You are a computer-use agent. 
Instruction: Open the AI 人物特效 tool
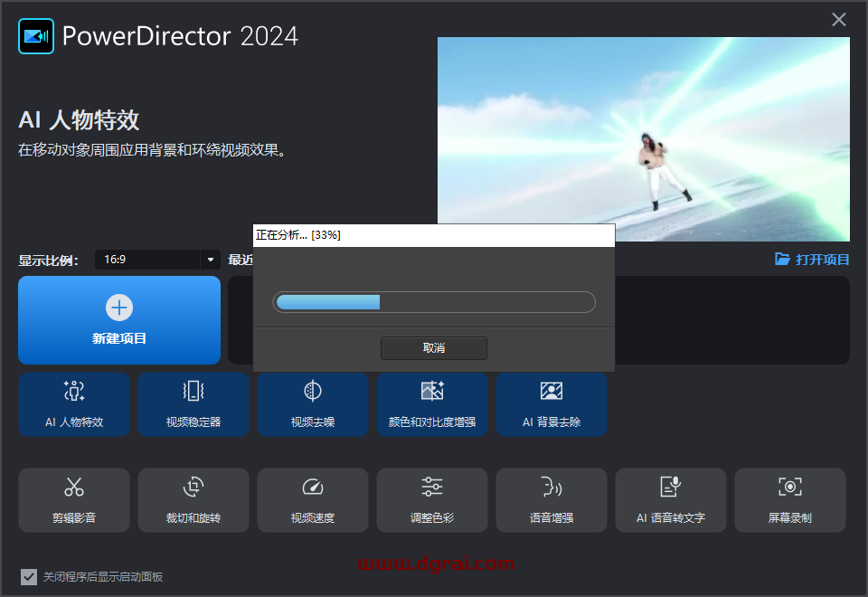[x=74, y=404]
